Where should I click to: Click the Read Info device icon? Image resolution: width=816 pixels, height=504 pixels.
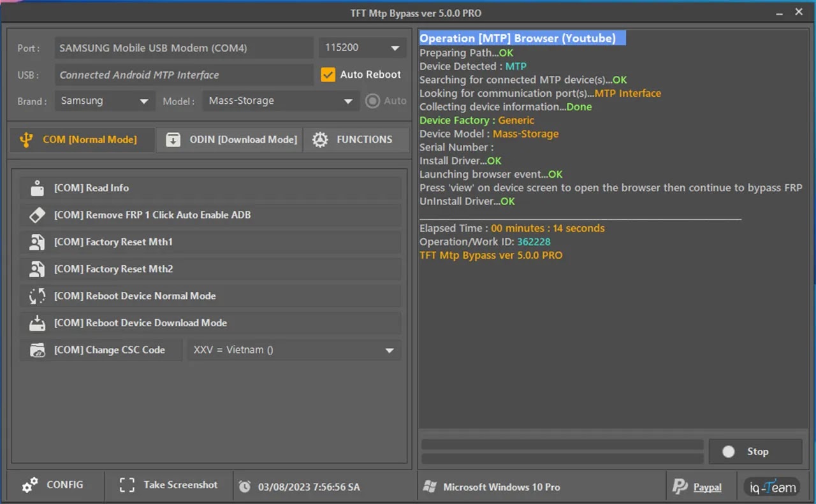point(37,188)
